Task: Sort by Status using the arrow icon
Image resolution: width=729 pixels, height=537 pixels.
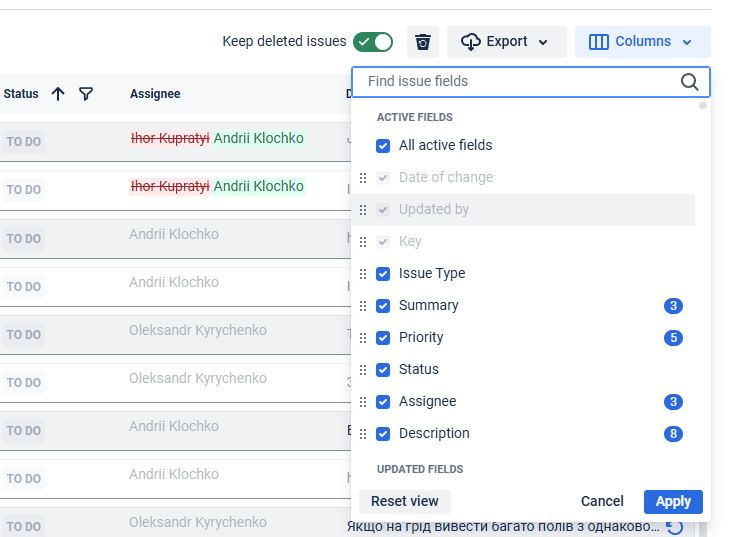Action: coord(58,94)
